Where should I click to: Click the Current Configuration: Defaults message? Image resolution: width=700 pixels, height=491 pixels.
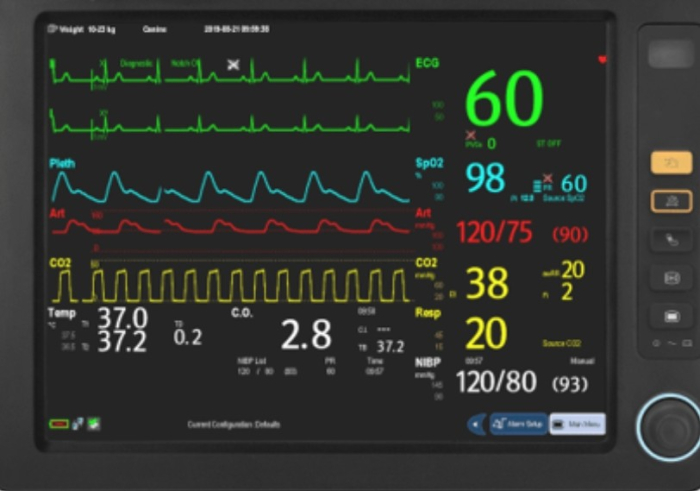[x=234, y=424]
